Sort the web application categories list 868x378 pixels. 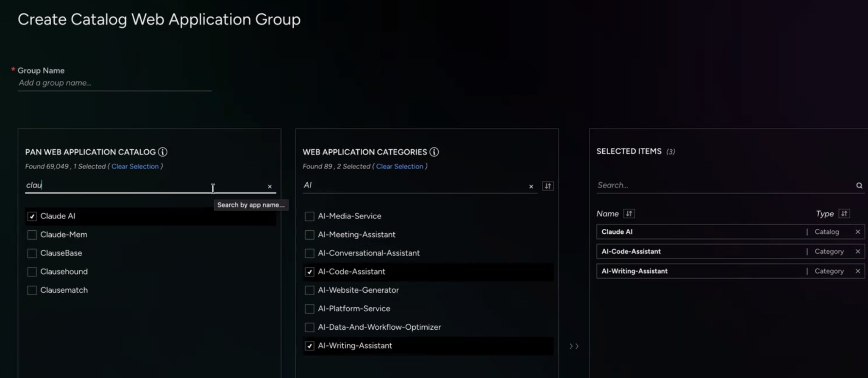[x=548, y=186]
